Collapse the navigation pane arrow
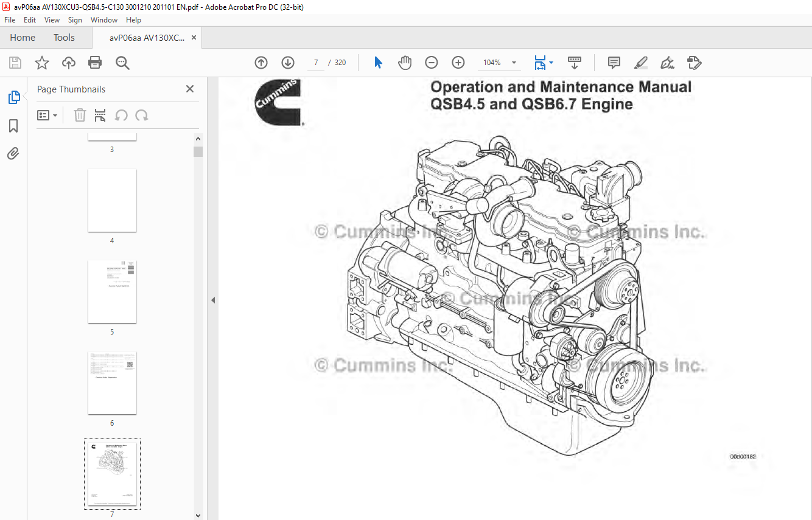Screen dimensions: 812x520 [213, 300]
